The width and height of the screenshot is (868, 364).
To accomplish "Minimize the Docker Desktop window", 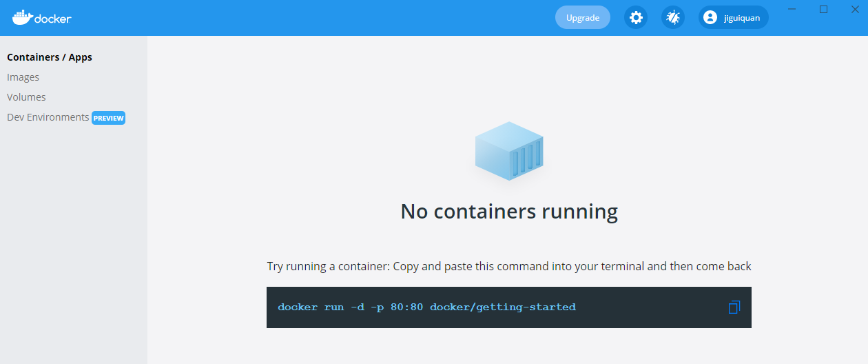I will (793, 9).
